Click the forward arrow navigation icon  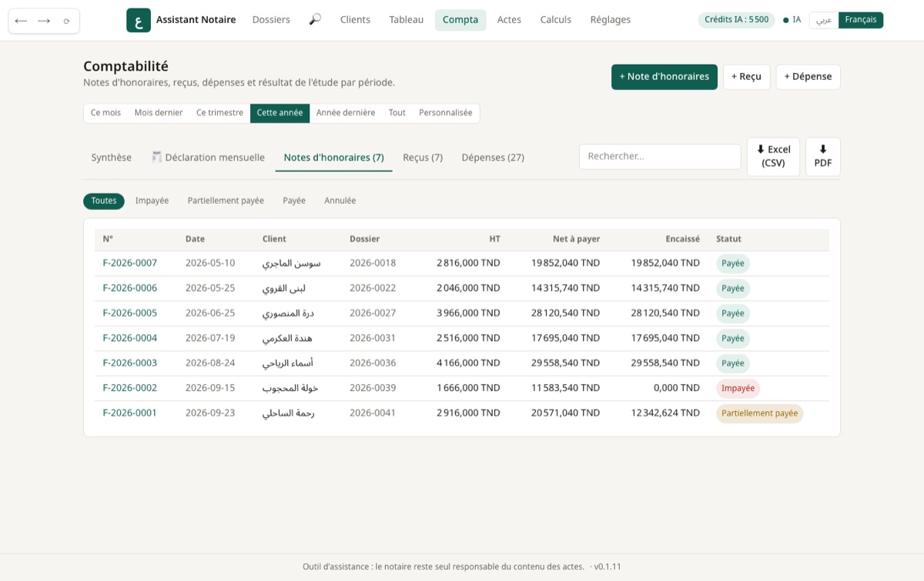(x=44, y=21)
